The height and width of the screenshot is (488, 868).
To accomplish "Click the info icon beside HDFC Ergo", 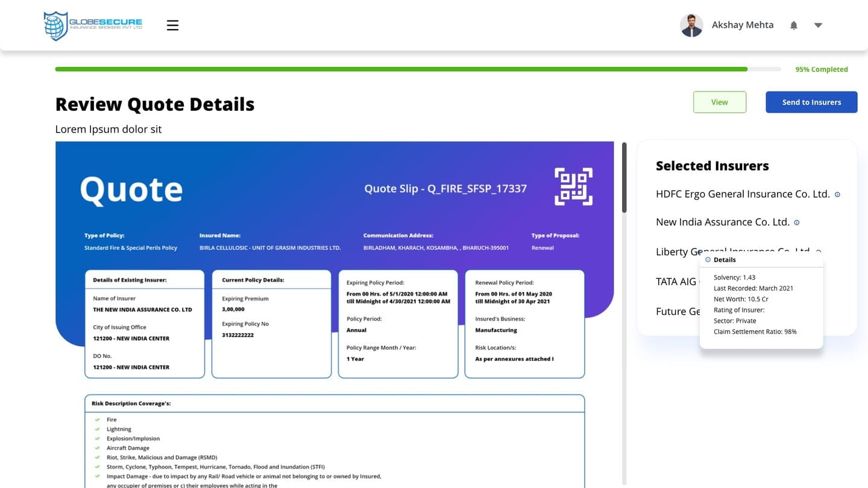I will [837, 195].
